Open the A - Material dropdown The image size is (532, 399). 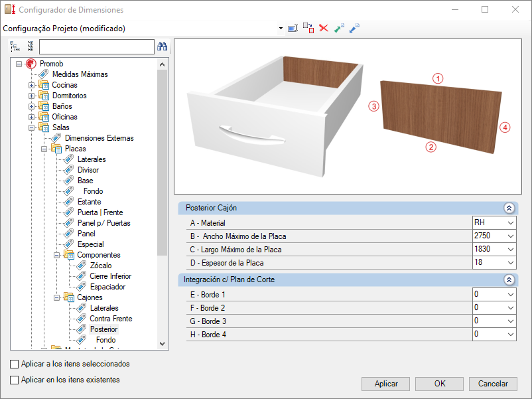coord(510,223)
